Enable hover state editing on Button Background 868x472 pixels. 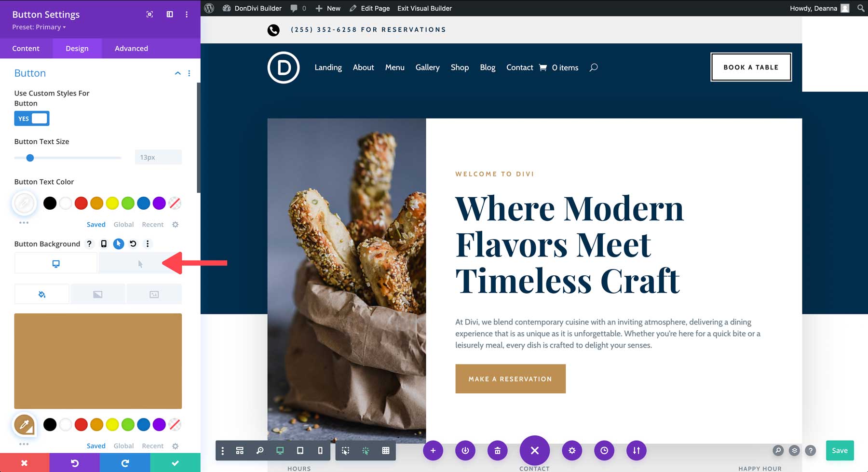point(119,244)
